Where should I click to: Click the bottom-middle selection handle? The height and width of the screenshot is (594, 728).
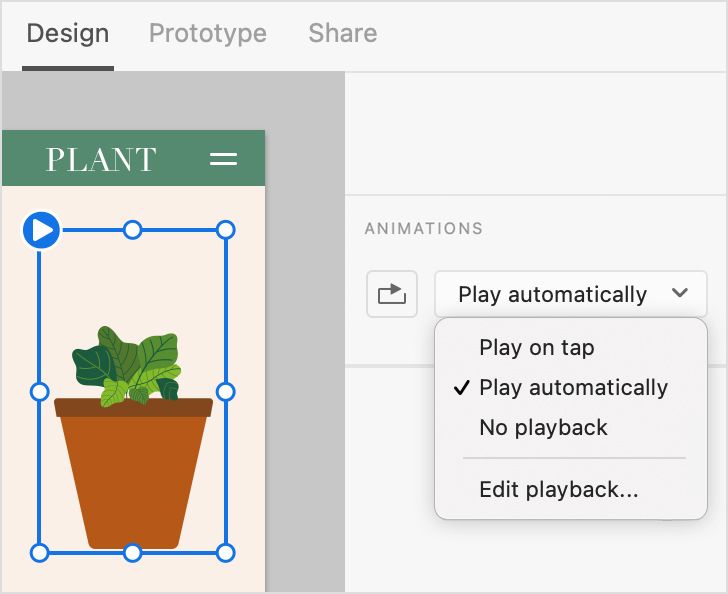click(132, 552)
